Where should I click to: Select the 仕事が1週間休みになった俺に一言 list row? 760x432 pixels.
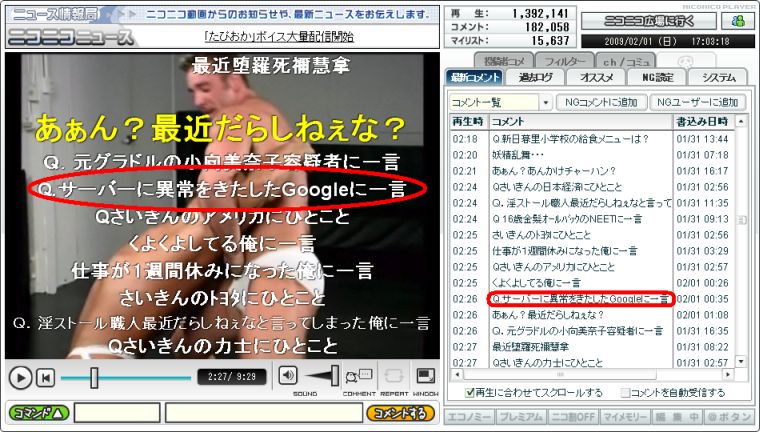point(591,251)
